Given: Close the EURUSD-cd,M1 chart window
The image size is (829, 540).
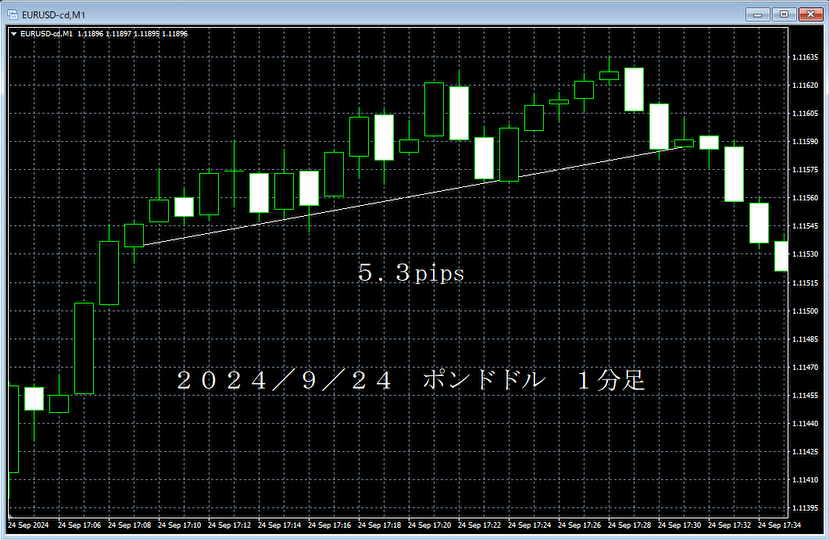Looking at the screenshot, I should click(x=810, y=13).
